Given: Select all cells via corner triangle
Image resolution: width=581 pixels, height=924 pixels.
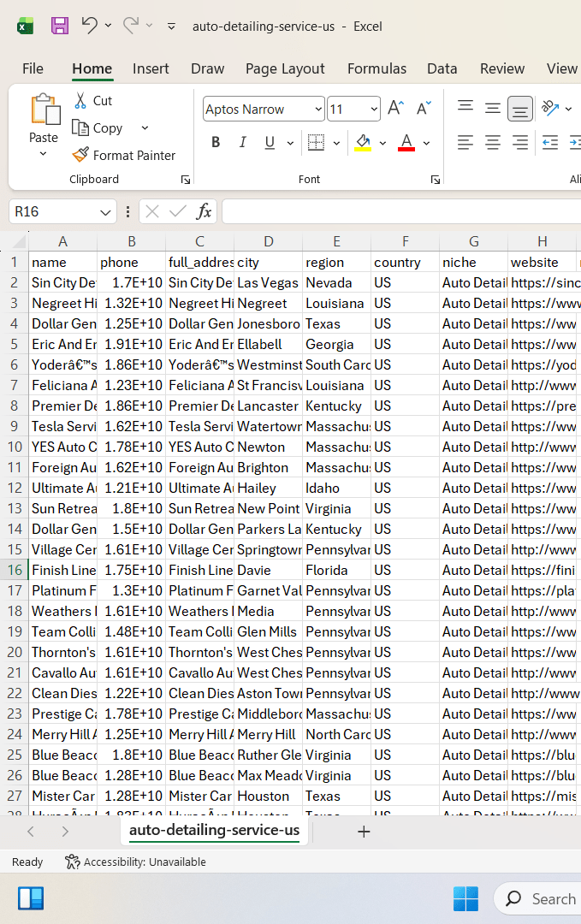Looking at the screenshot, I should [x=19, y=241].
